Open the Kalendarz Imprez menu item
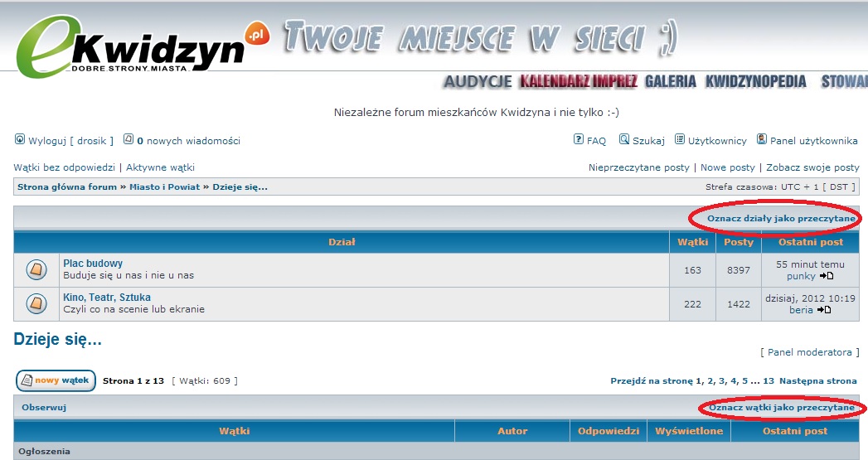Screen dimensions: 868x460 578,81
